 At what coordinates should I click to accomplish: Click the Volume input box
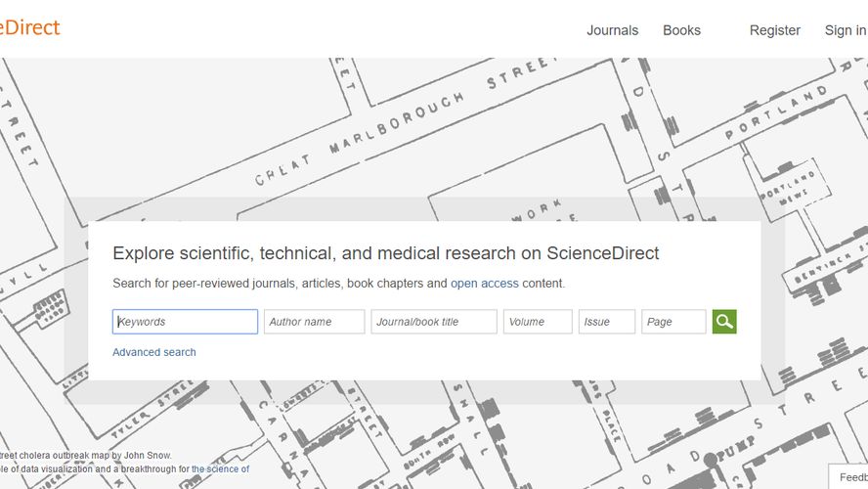[x=537, y=322]
